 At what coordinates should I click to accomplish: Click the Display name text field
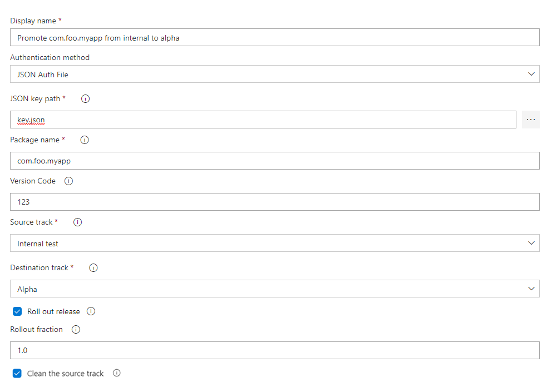pos(274,38)
